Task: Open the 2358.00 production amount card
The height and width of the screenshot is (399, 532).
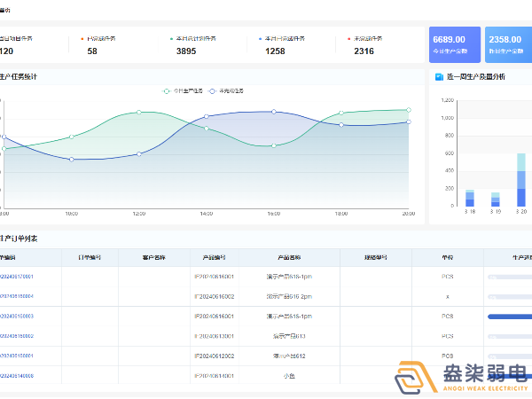Action: point(508,44)
